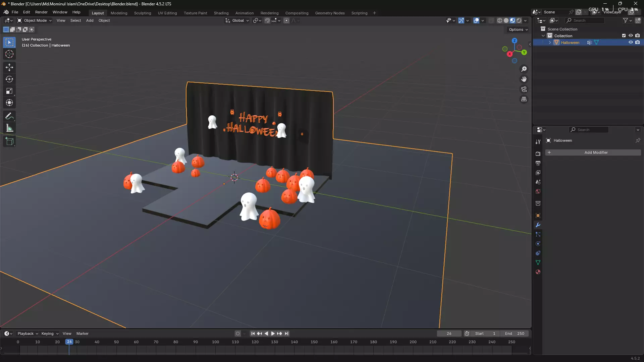The height and width of the screenshot is (362, 644).
Task: Open the Object Data properties tab
Action: [x=538, y=262]
